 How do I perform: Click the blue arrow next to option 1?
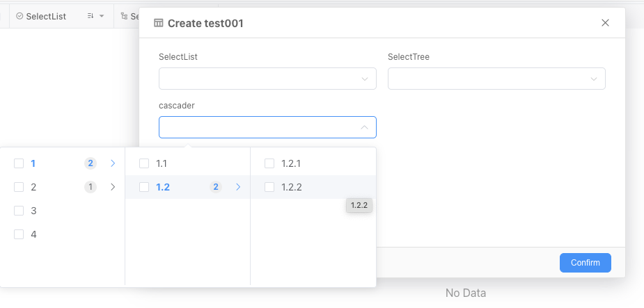pyautogui.click(x=113, y=163)
